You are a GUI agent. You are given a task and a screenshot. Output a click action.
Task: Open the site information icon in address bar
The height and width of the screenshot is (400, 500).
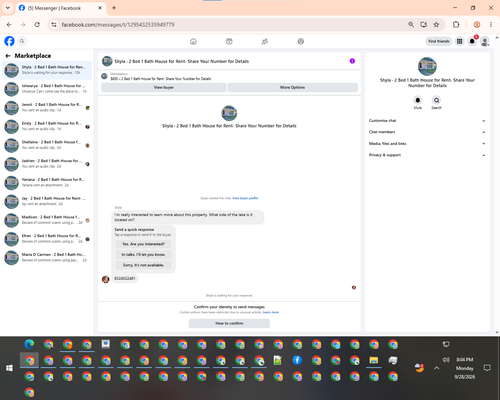point(54,25)
